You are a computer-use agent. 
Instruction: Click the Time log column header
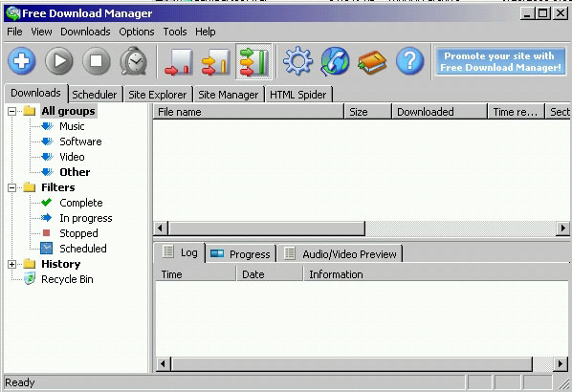[195, 274]
